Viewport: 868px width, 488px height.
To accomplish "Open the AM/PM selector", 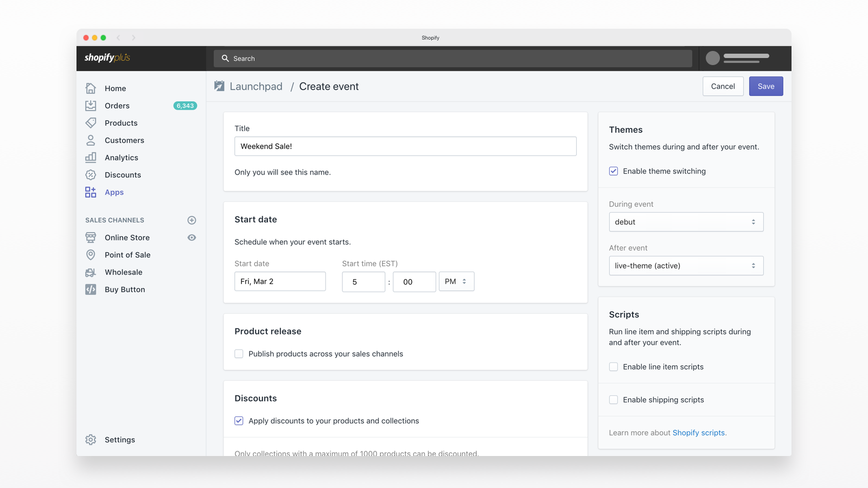I will tap(456, 281).
